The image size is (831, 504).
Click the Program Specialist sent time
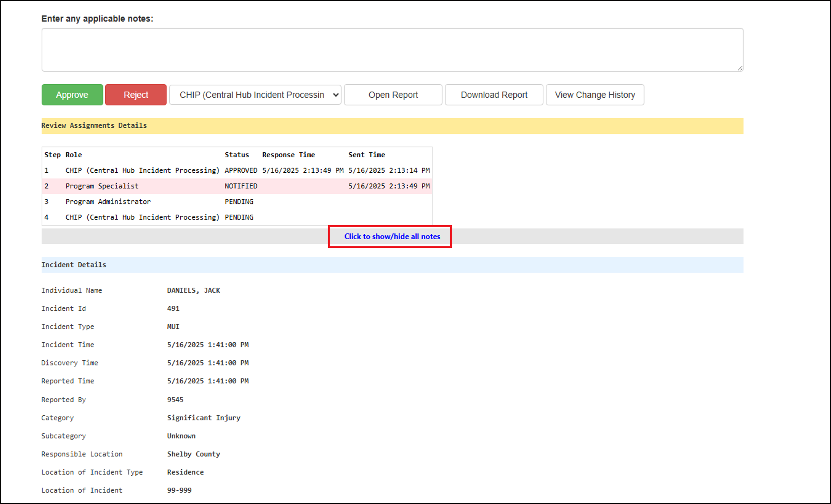pyautogui.click(x=389, y=186)
